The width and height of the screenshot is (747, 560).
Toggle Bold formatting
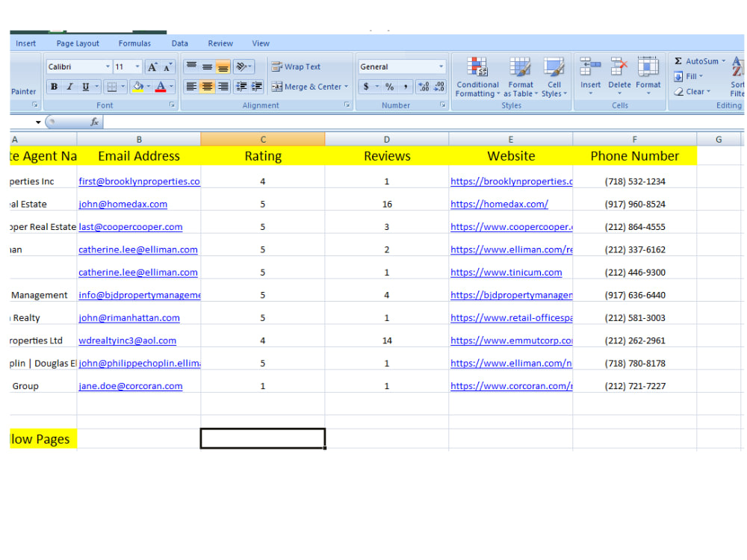[x=54, y=87]
